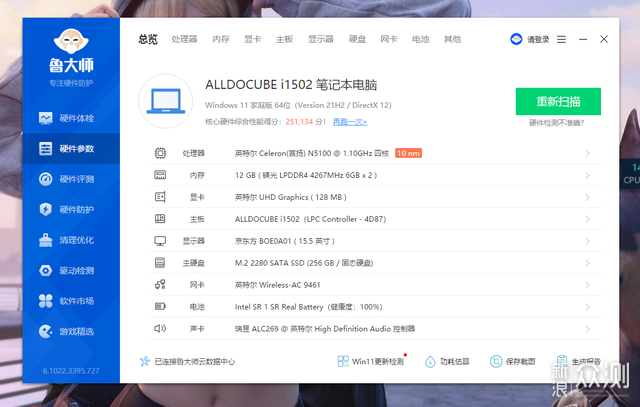Click the cloud data center connection icon
This screenshot has width=640, height=407.
point(144,361)
